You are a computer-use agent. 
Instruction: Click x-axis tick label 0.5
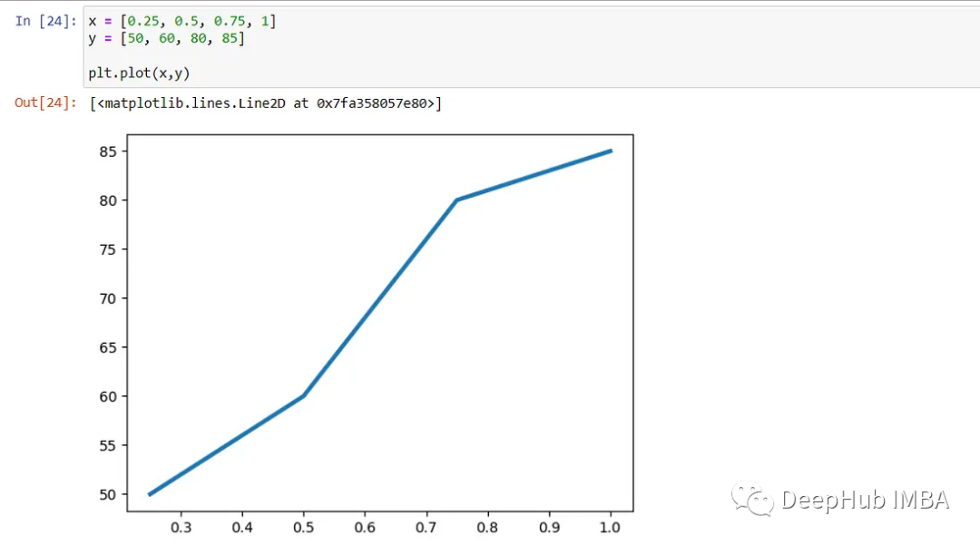coord(304,528)
